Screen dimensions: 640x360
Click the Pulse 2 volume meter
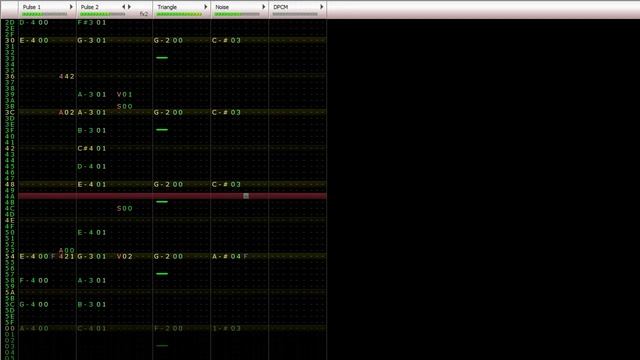point(102,14)
